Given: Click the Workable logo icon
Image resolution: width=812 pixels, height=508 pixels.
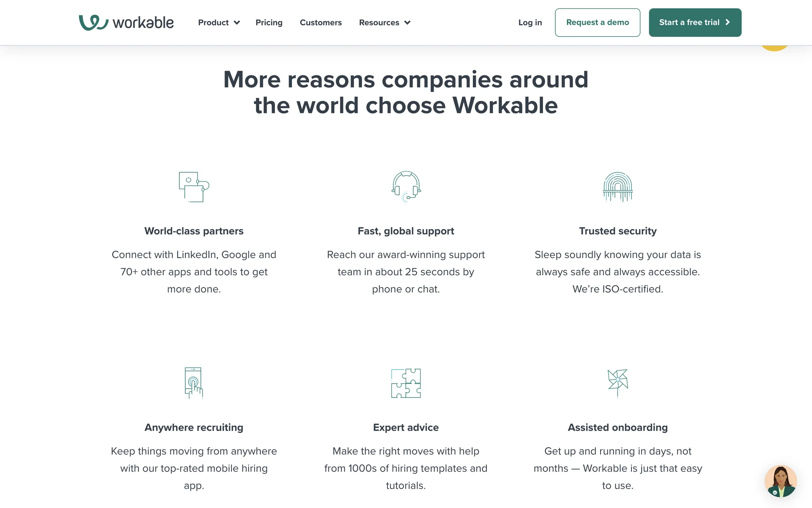Looking at the screenshot, I should coord(93,22).
